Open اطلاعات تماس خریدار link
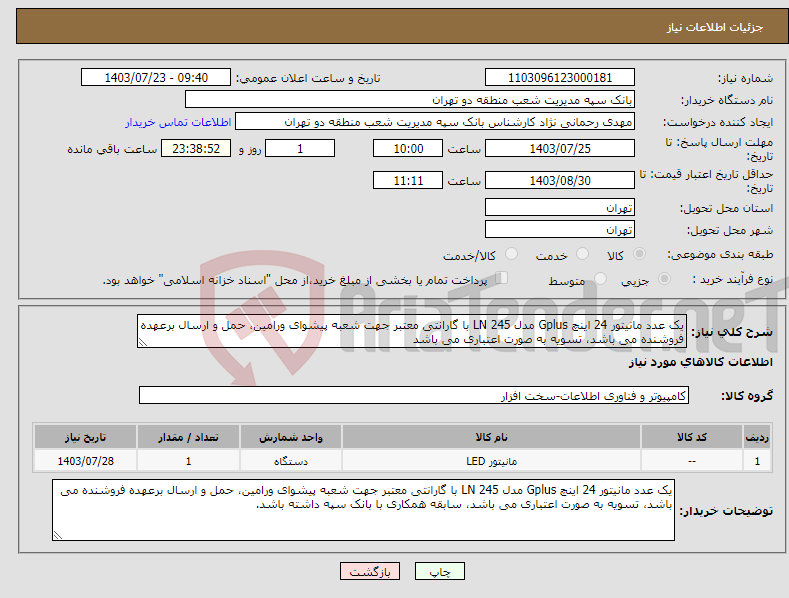This screenshot has height=598, width=789. 178,122
